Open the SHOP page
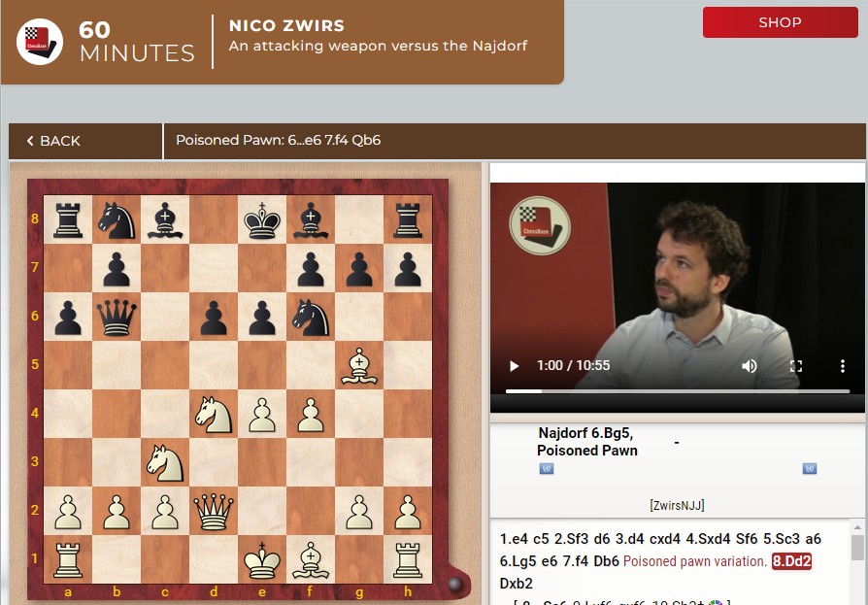Image resolution: width=868 pixels, height=605 pixels. 780,22
